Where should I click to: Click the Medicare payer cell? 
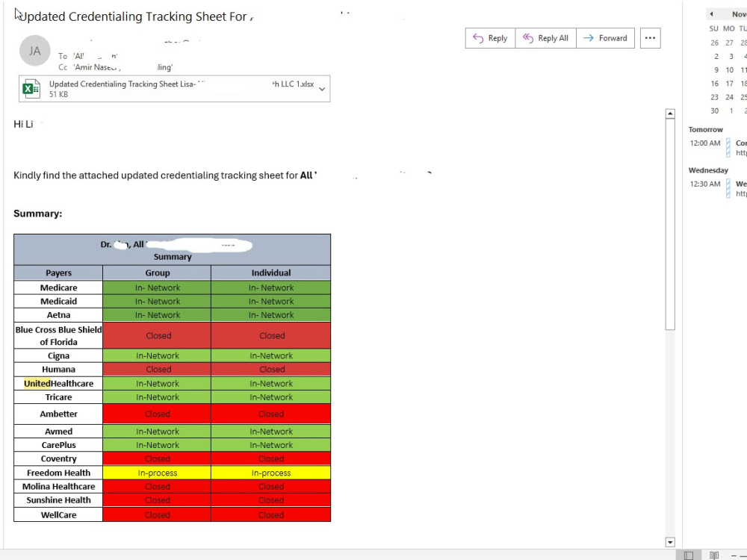(x=58, y=287)
